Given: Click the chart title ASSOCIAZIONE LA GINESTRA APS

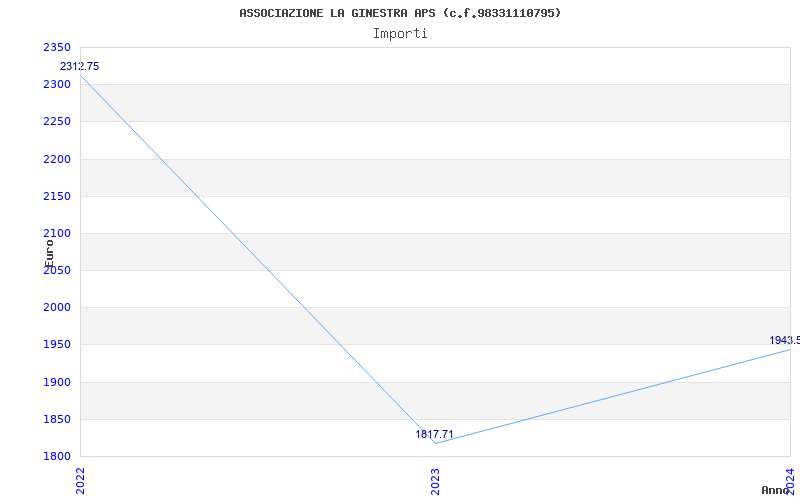Looking at the screenshot, I should 400,13.
